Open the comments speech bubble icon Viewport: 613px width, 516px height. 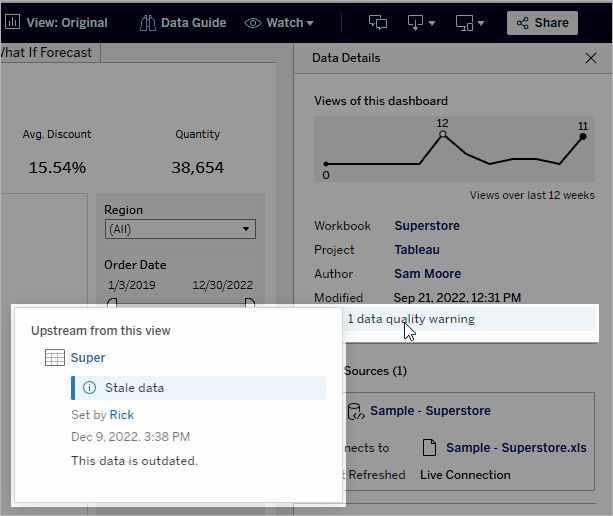(x=378, y=23)
